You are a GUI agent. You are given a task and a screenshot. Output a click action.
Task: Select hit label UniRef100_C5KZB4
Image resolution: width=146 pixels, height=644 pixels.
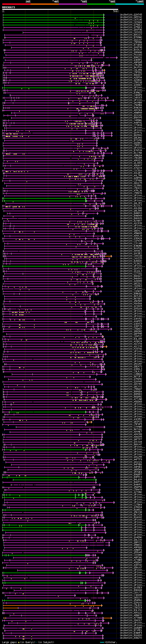(x=131, y=65)
